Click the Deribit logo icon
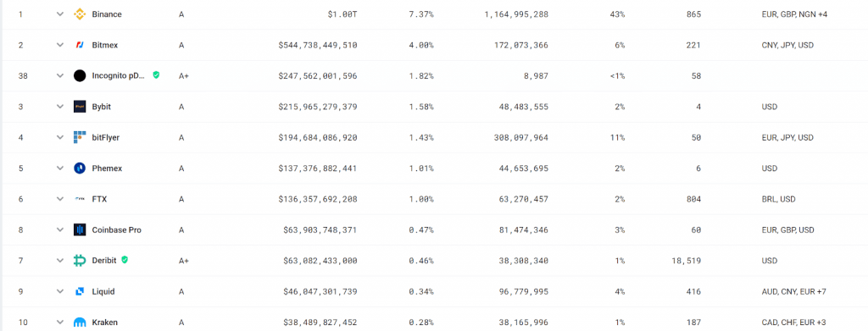This screenshot has height=331, width=868. pyautogui.click(x=80, y=260)
